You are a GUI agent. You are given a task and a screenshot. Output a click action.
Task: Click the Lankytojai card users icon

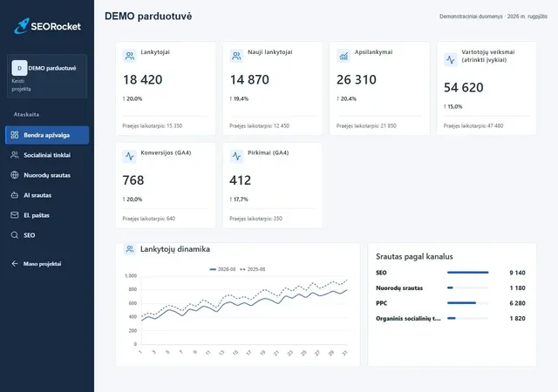(130, 56)
